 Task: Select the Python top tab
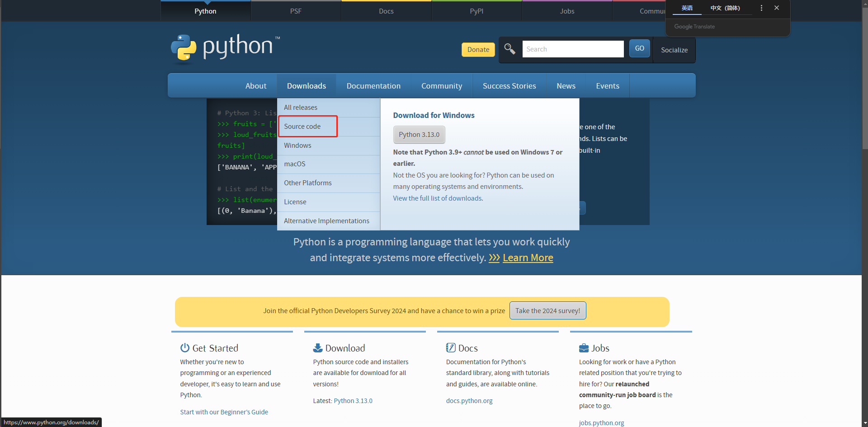coord(205,11)
